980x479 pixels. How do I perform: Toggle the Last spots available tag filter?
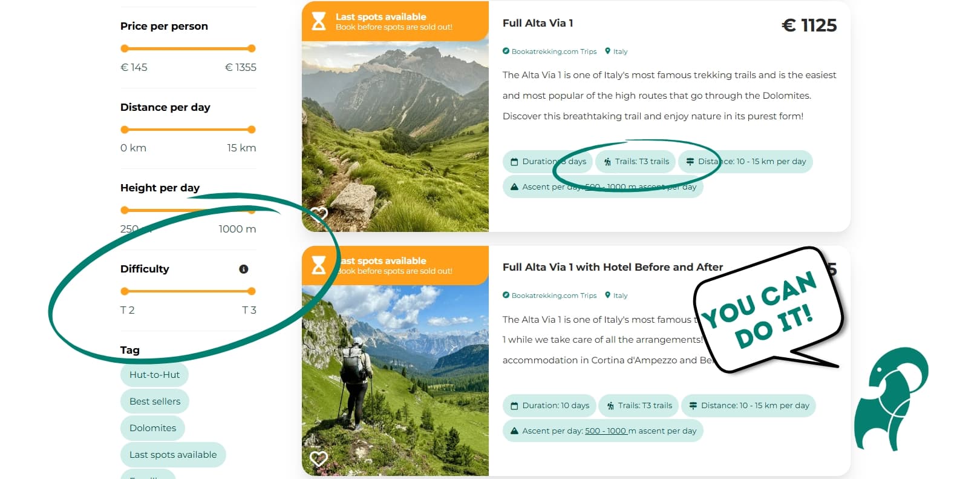[x=173, y=455]
